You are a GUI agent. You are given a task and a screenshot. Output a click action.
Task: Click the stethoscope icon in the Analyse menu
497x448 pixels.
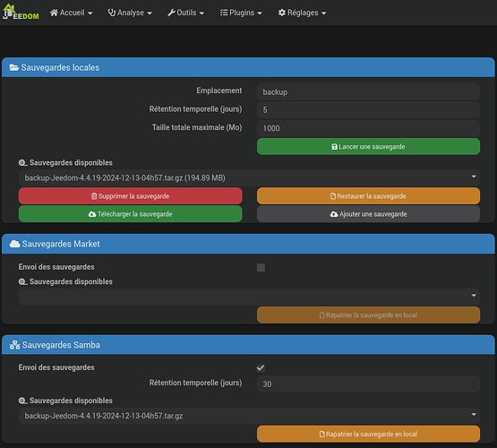click(112, 13)
